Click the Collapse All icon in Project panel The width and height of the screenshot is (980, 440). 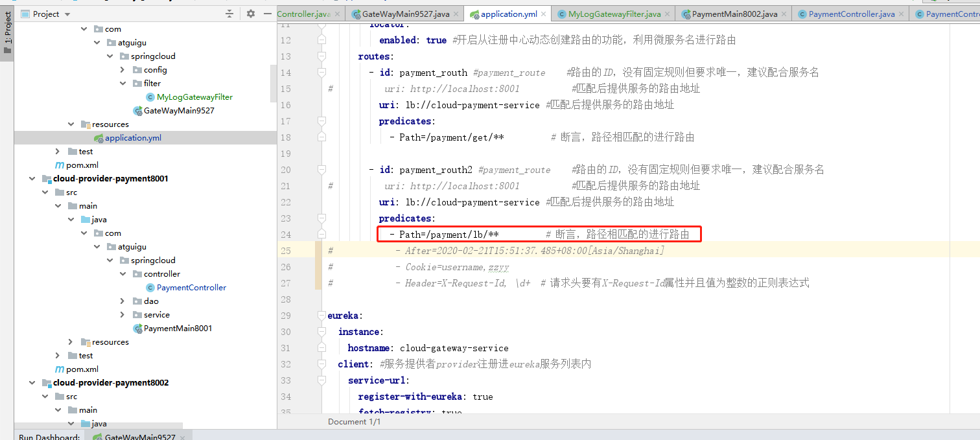pyautogui.click(x=229, y=14)
